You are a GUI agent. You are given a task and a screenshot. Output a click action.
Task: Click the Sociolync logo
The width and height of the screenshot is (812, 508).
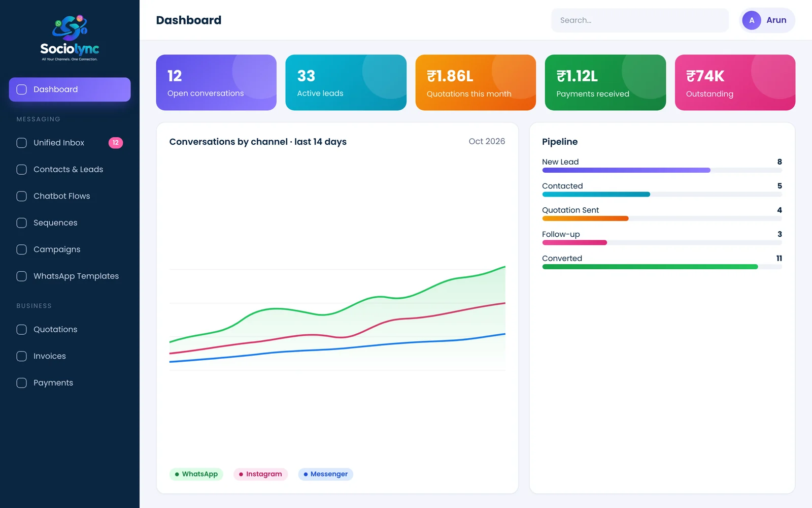pos(70,38)
